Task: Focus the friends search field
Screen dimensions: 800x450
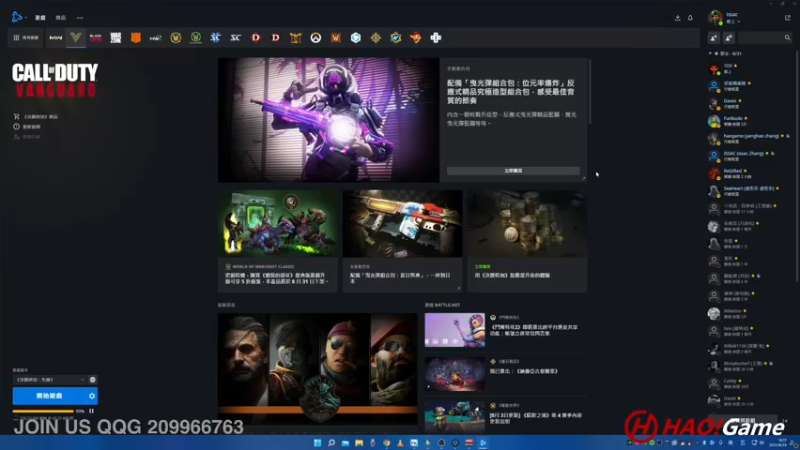Action: pos(765,38)
